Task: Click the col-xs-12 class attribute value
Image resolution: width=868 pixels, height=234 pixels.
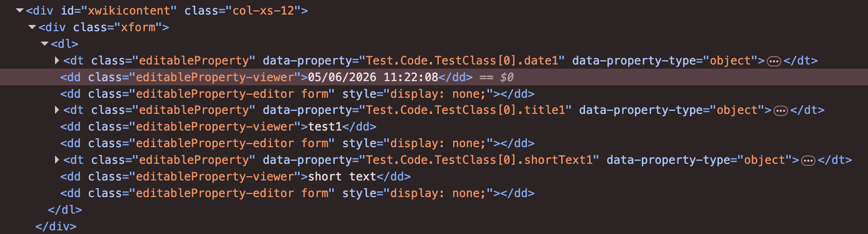Action: pos(263,10)
